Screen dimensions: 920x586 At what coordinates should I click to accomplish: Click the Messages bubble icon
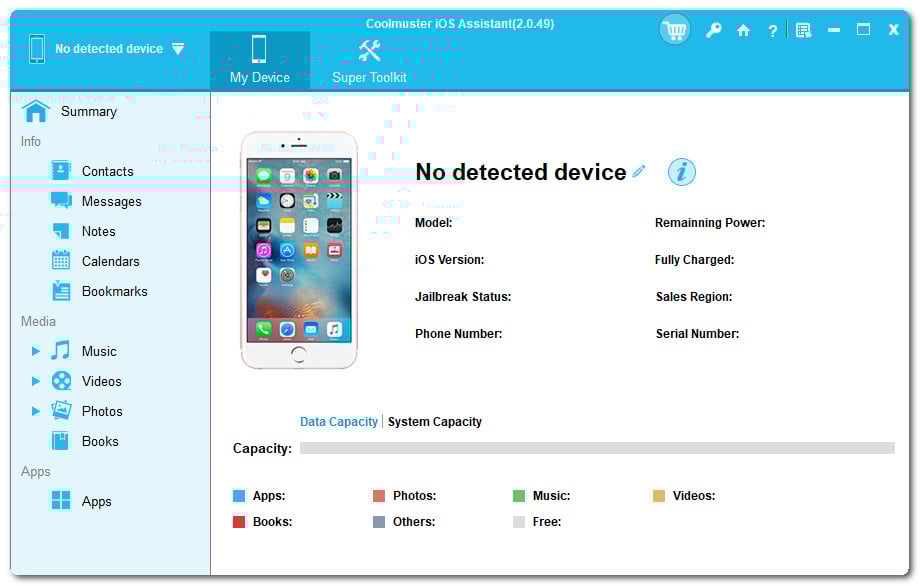[61, 201]
